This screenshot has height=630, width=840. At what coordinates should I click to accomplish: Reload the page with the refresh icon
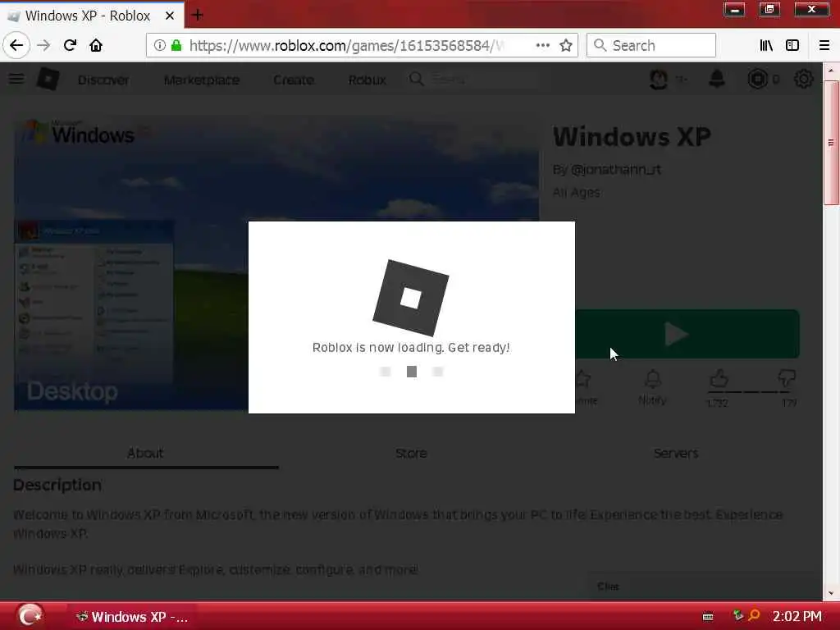pyautogui.click(x=70, y=46)
